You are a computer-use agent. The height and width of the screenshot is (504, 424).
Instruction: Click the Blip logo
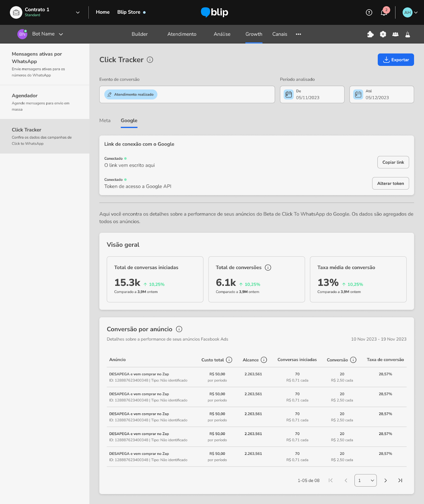point(215,12)
